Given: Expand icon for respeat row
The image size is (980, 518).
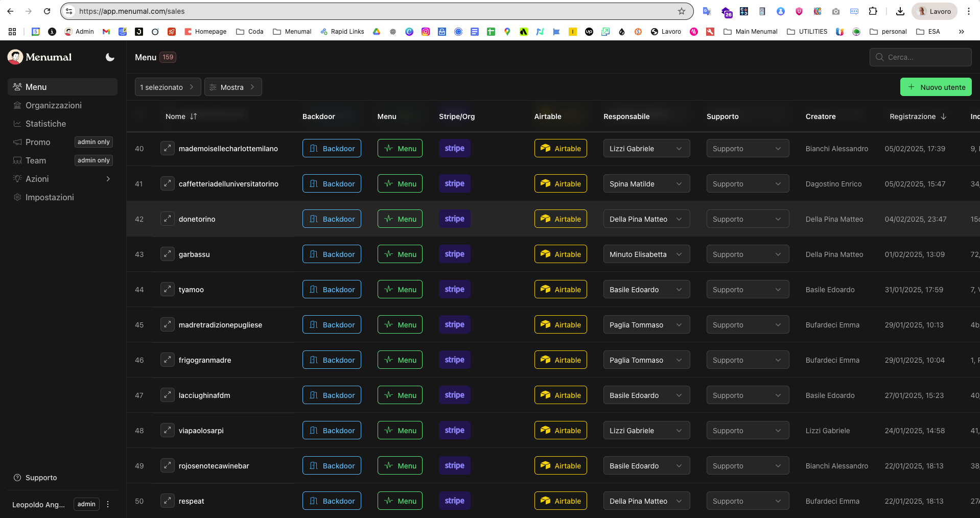Looking at the screenshot, I should pos(168,501).
